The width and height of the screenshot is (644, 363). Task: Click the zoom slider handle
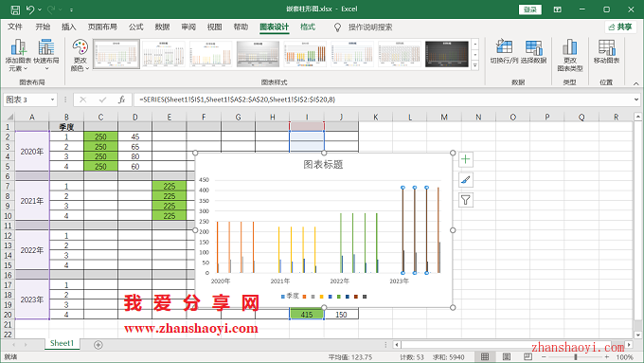[x=576, y=357]
